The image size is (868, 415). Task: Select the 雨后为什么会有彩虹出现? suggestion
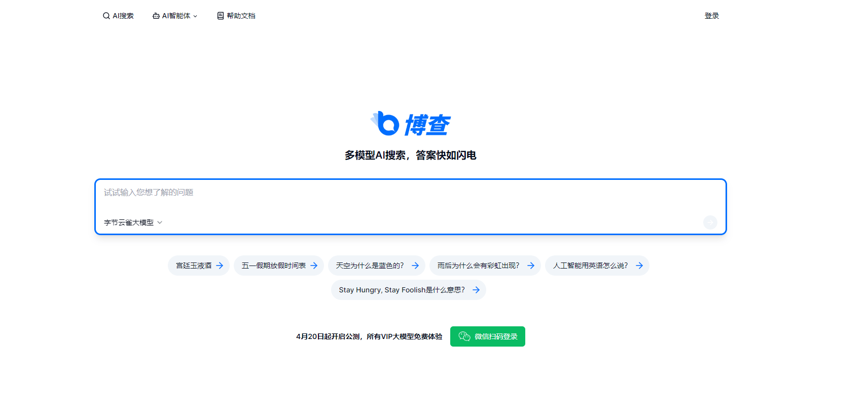tap(478, 266)
